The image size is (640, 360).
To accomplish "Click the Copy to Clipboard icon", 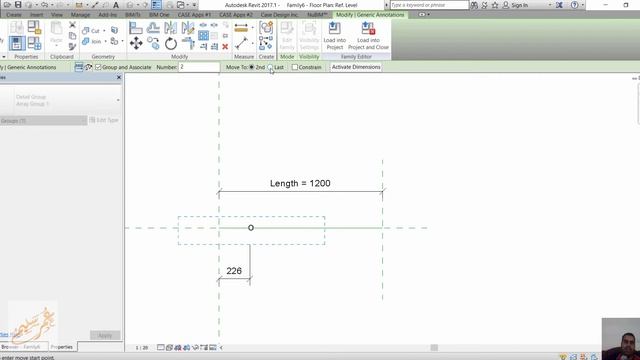I will tap(72, 36).
